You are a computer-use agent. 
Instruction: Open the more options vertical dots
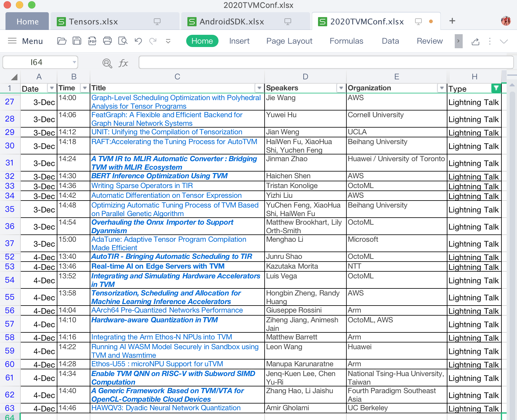pyautogui.click(x=490, y=41)
